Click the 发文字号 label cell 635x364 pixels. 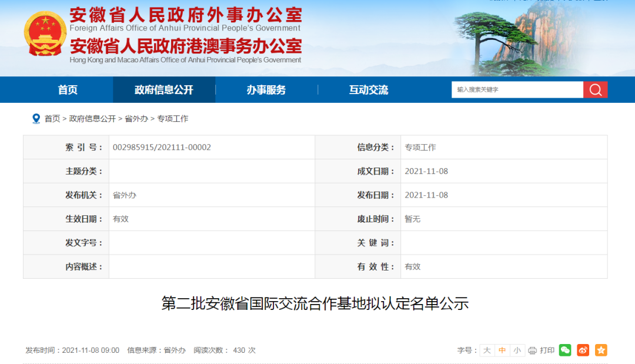[66, 243]
